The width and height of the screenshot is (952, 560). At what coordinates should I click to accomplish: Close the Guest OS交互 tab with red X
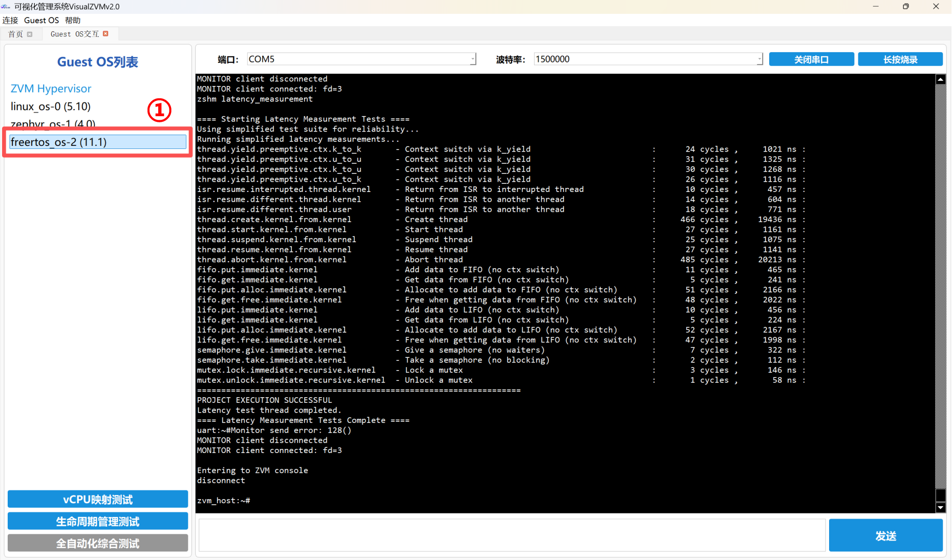coord(105,34)
